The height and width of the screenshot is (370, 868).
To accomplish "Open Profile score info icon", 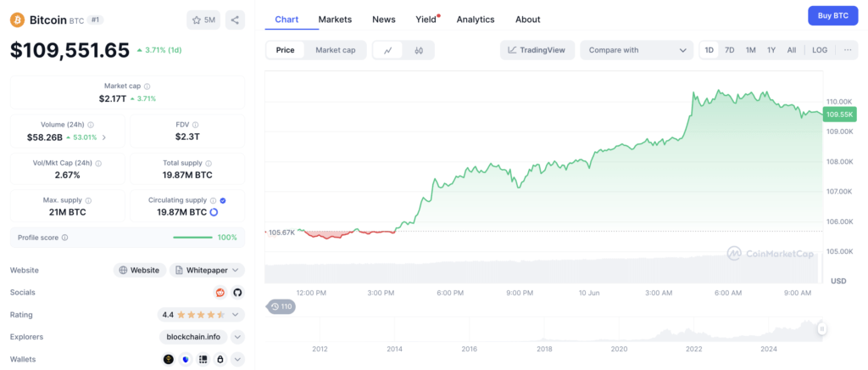I will [64, 238].
